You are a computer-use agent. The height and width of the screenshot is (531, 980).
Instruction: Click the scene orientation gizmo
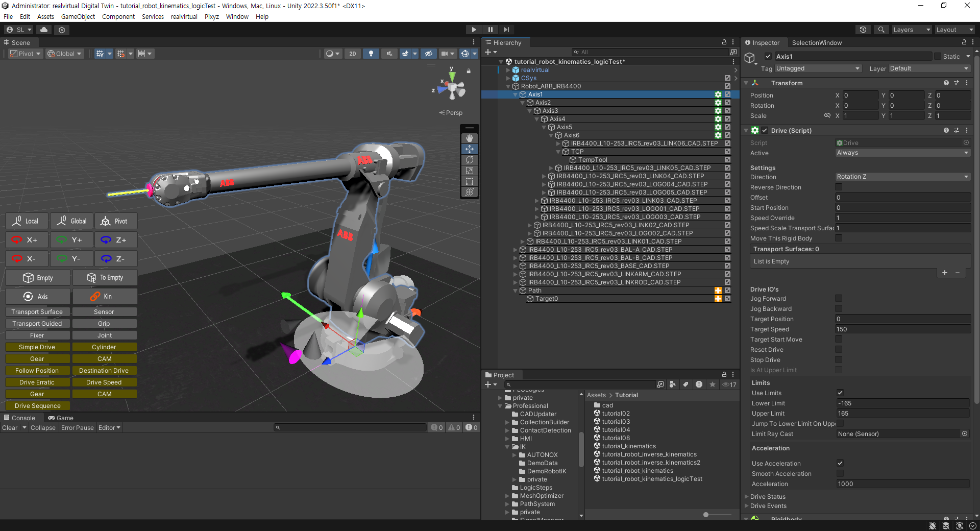[452, 88]
